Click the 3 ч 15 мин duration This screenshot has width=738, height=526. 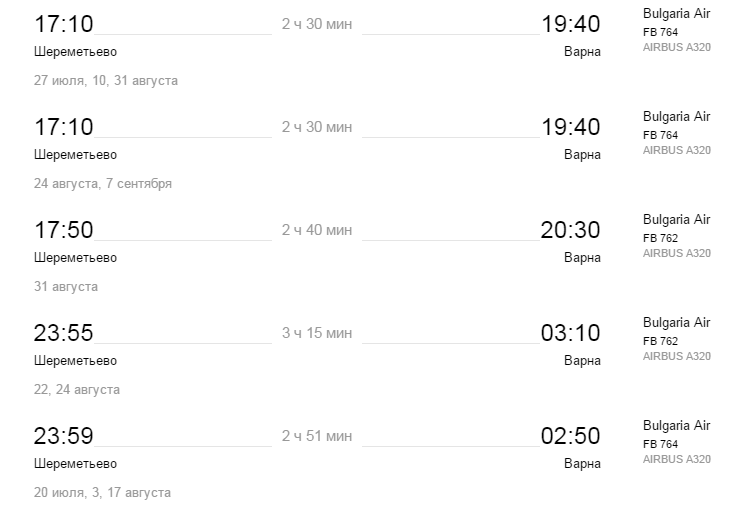pyautogui.click(x=317, y=333)
